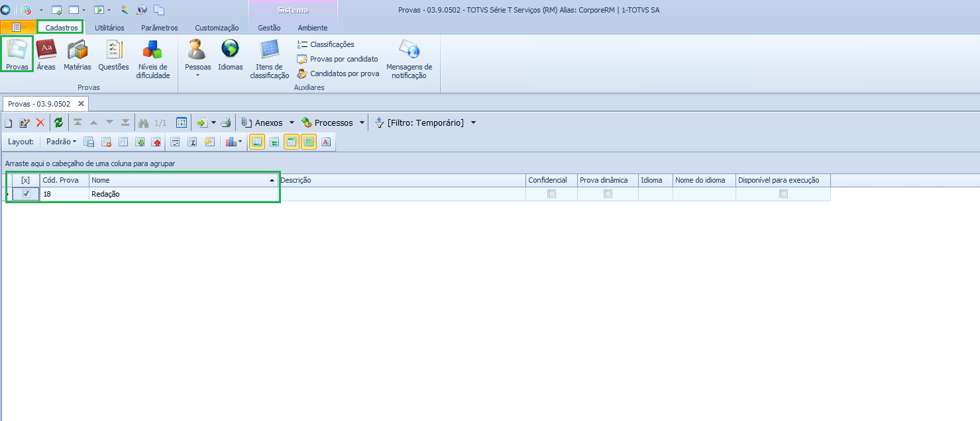Check Prova dinâmica box for Redação
Screen dimensions: 980x421
[608, 194]
